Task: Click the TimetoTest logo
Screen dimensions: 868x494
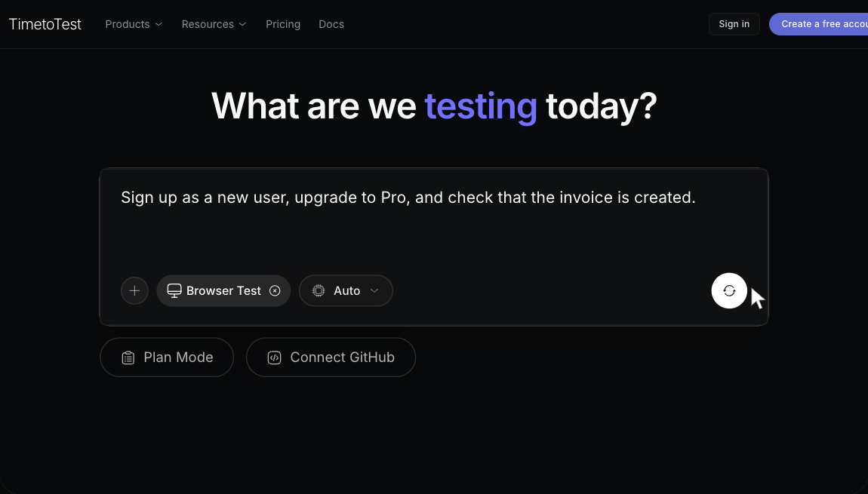Action: pyautogui.click(x=45, y=24)
